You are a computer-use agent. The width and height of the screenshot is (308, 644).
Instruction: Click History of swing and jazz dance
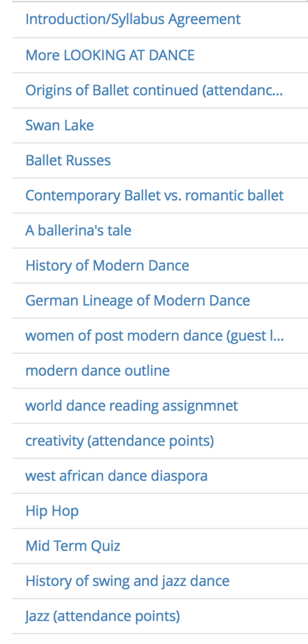(x=127, y=581)
